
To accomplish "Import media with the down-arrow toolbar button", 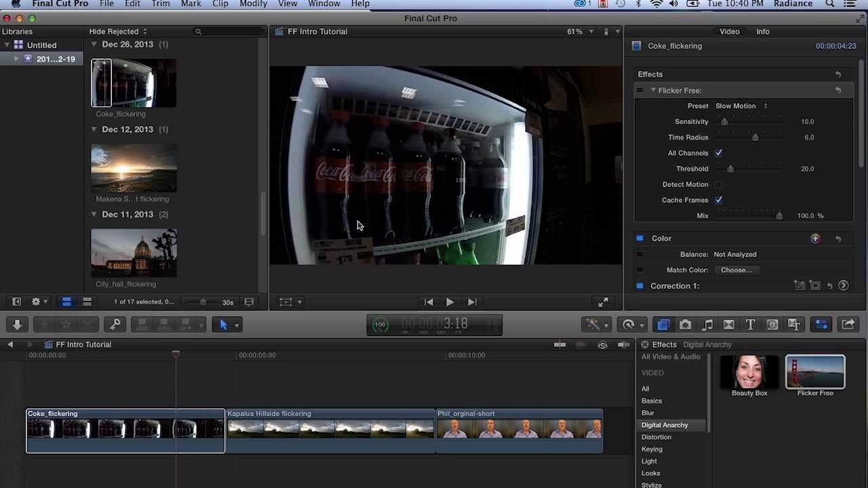I will pos(17,325).
